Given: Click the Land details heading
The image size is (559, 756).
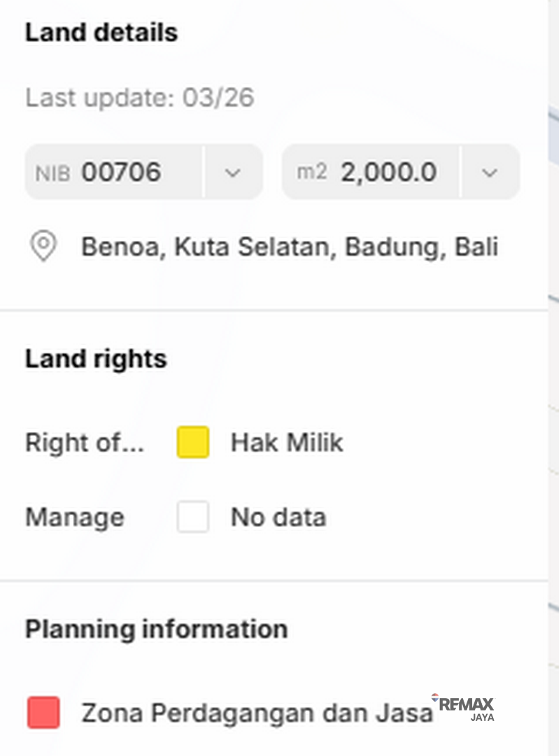Looking at the screenshot, I should coord(102,33).
